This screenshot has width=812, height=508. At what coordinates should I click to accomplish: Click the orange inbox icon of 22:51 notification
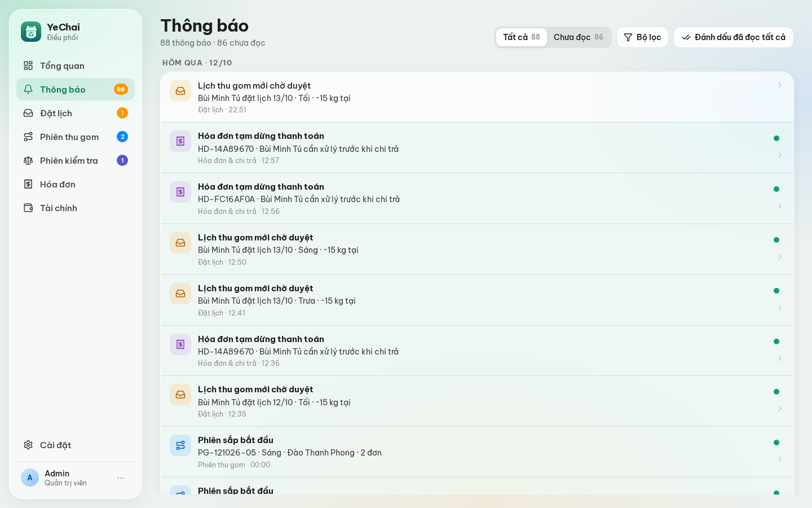[180, 91]
